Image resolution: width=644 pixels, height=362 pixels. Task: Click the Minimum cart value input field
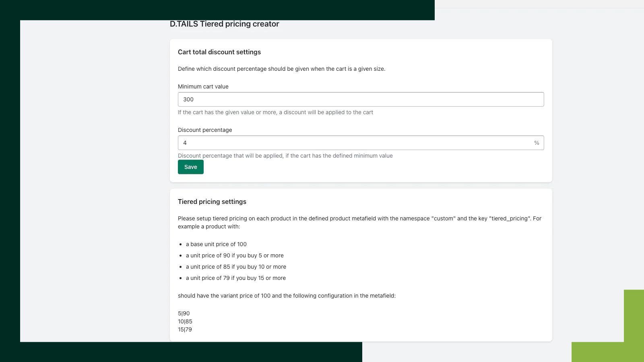[x=361, y=99]
